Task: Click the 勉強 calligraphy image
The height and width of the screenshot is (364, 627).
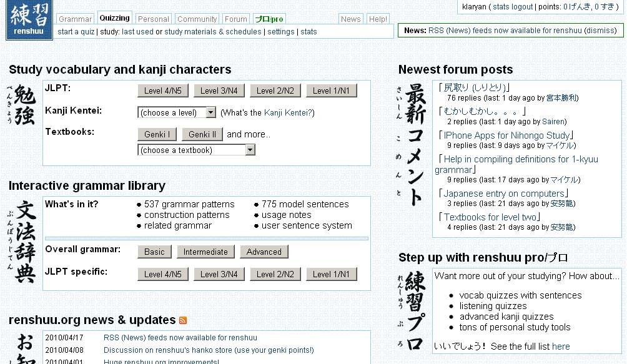Action: 22,106
